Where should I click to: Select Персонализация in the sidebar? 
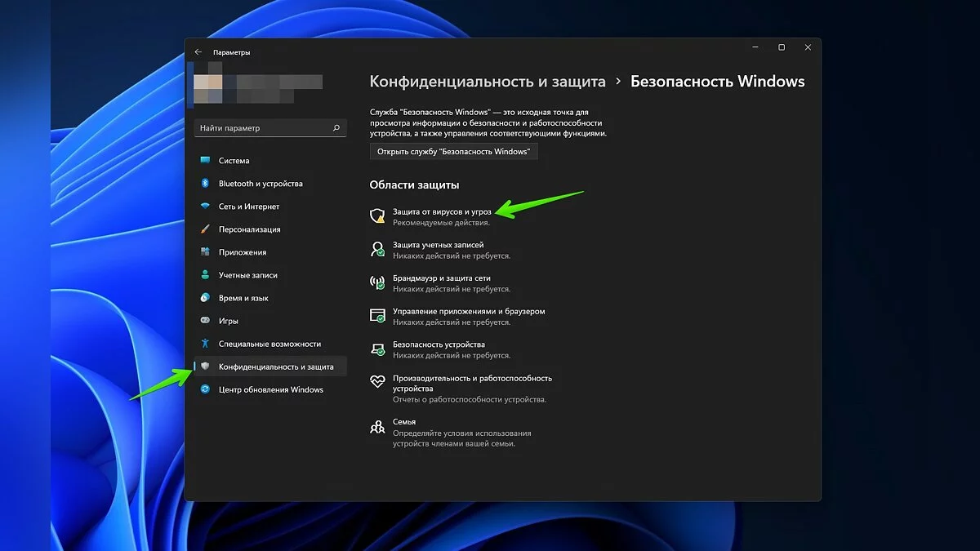pos(270,229)
